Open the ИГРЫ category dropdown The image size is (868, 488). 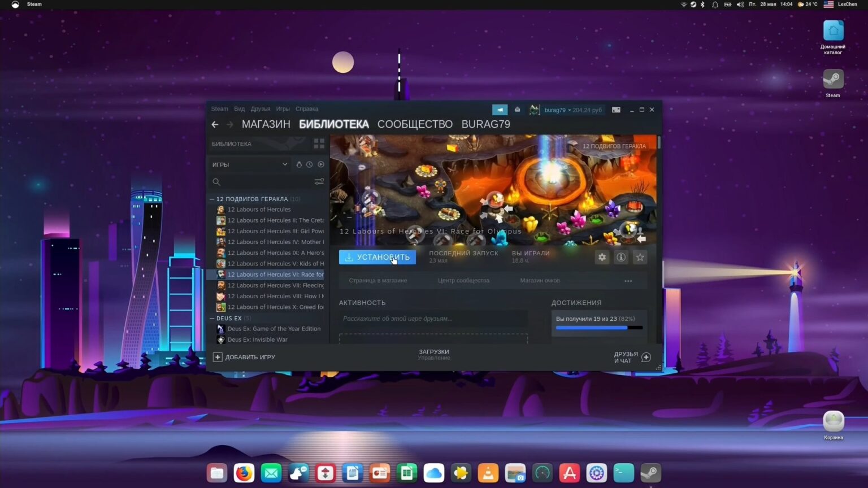(x=250, y=164)
